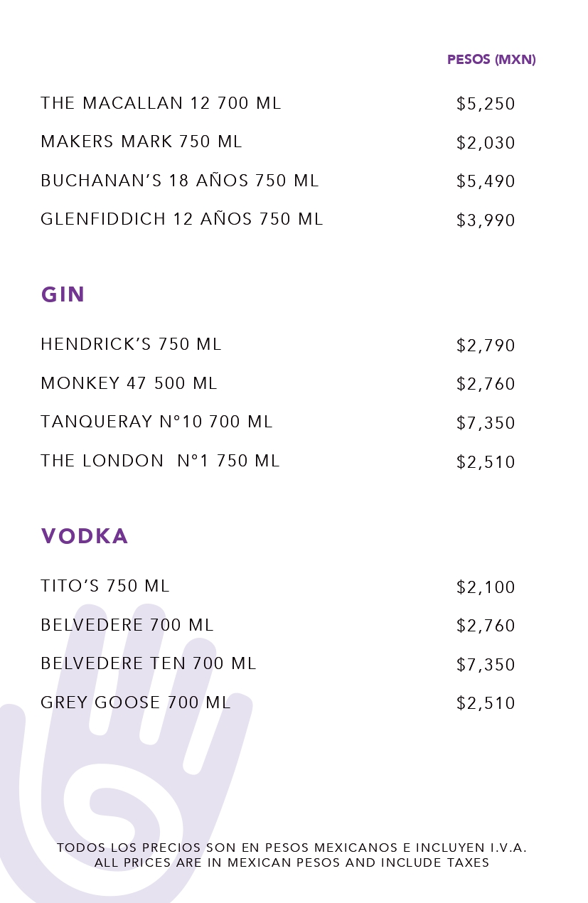Click Buchanan's 18 Años 750 ML
Viewport: 588px width, 903px height.
tap(180, 181)
